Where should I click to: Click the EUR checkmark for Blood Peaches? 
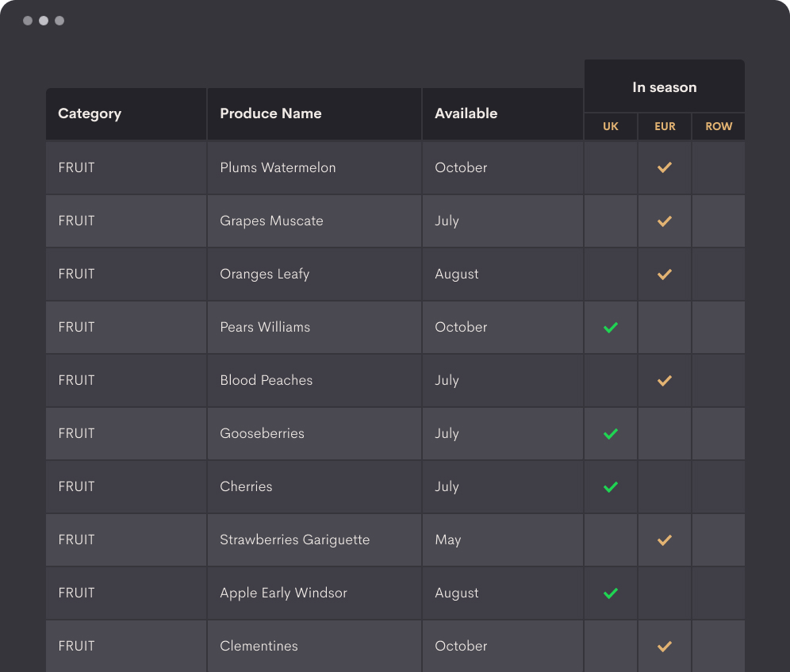point(665,380)
